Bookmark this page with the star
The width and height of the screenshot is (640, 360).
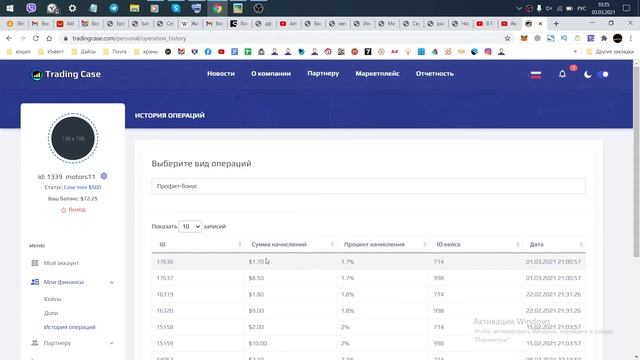pyautogui.click(x=507, y=38)
